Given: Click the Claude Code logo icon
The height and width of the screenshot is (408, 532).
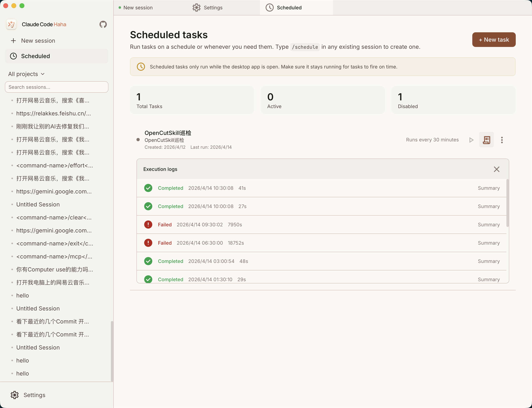Looking at the screenshot, I should tap(11, 24).
